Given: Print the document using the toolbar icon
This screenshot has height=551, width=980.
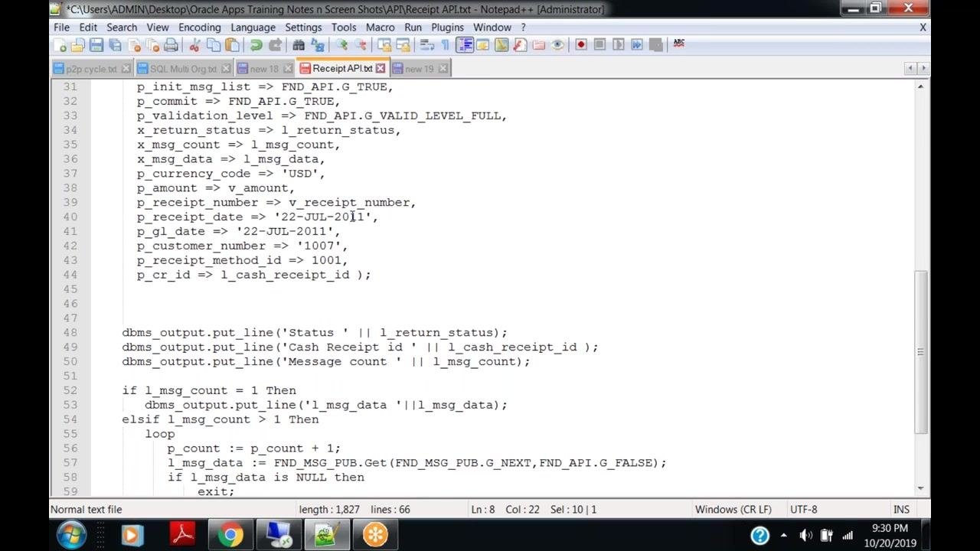Looking at the screenshot, I should [171, 44].
